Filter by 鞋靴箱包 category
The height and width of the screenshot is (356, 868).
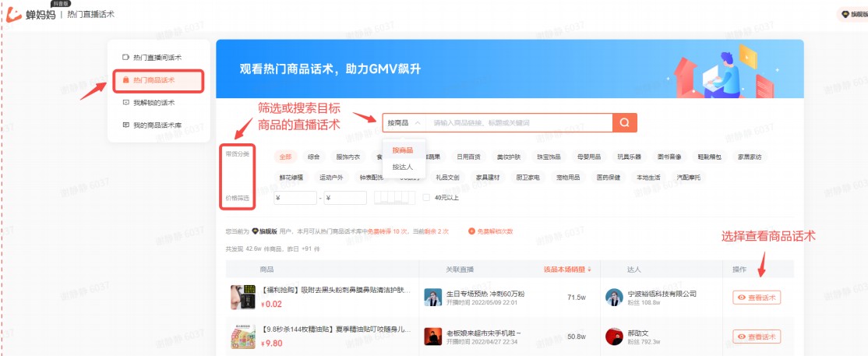tap(710, 157)
